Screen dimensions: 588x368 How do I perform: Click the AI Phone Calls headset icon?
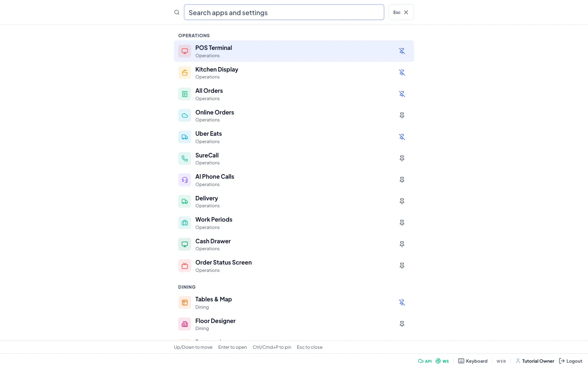pyautogui.click(x=185, y=180)
